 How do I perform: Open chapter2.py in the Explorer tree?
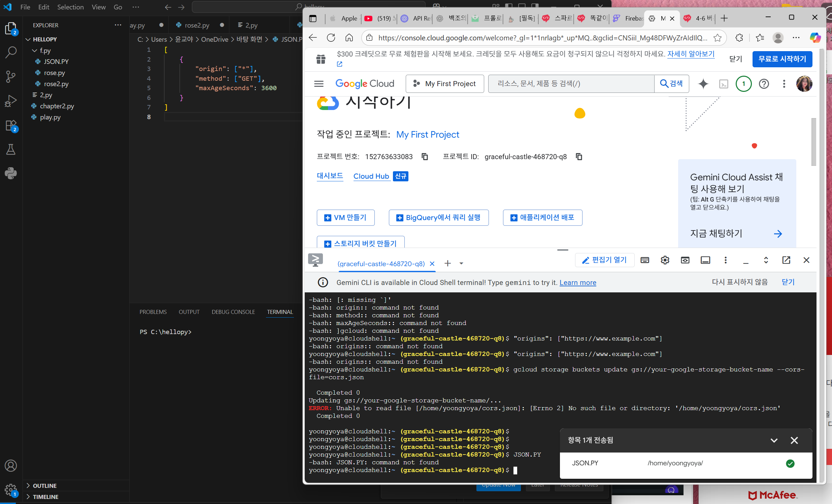(57, 106)
